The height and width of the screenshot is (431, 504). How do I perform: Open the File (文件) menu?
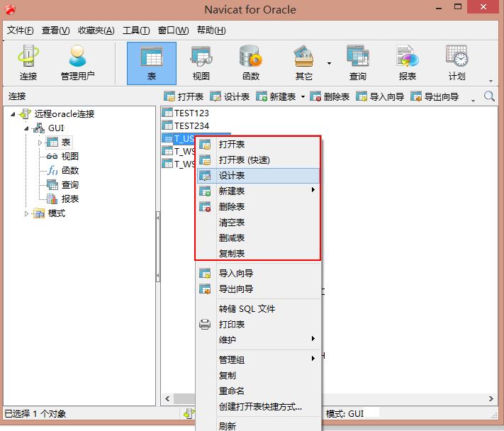pyautogui.click(x=21, y=30)
